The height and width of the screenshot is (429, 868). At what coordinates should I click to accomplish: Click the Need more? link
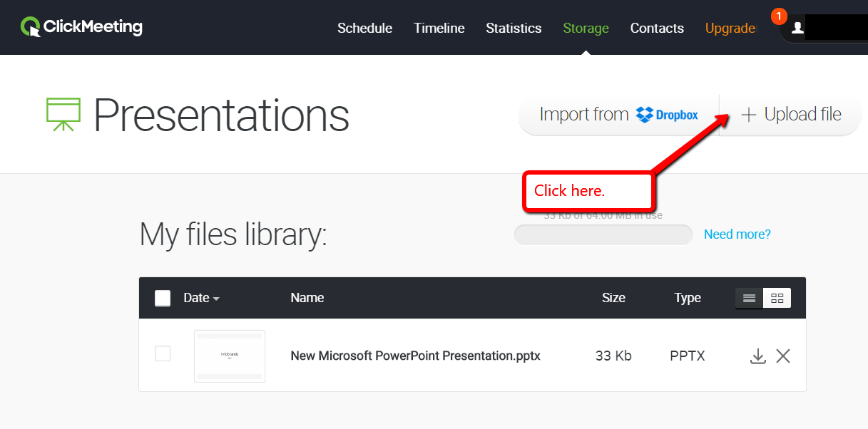[737, 234]
